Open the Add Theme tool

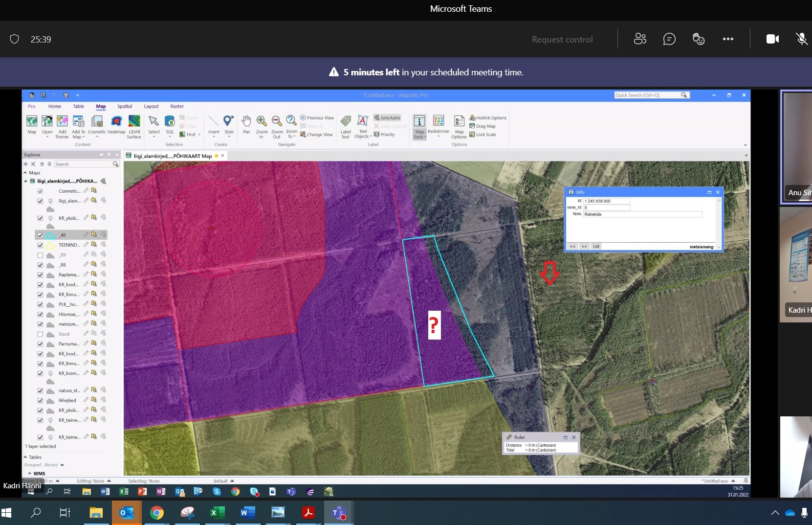coord(62,127)
